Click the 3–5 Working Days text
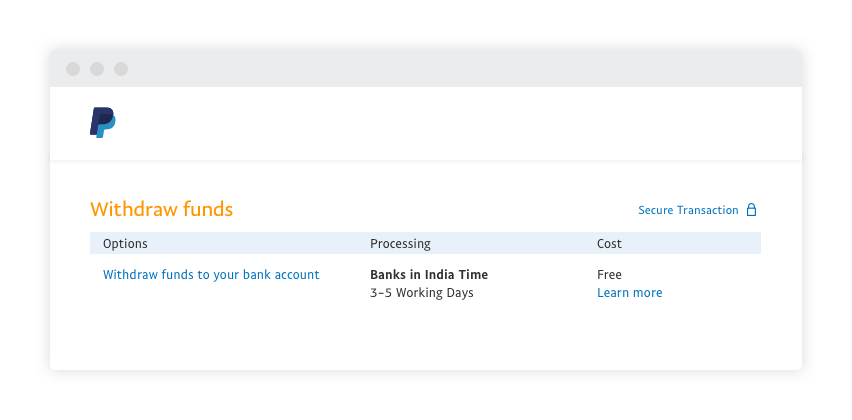The width and height of the screenshot is (852, 420). (421, 293)
